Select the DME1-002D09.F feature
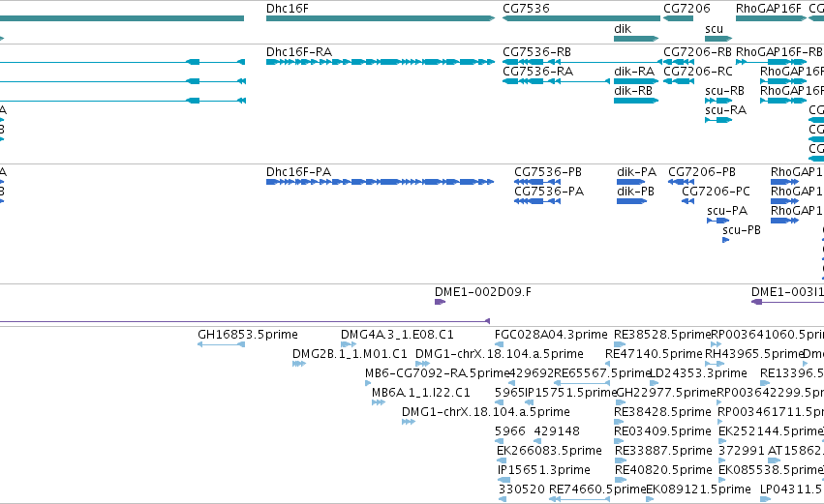 coord(440,303)
